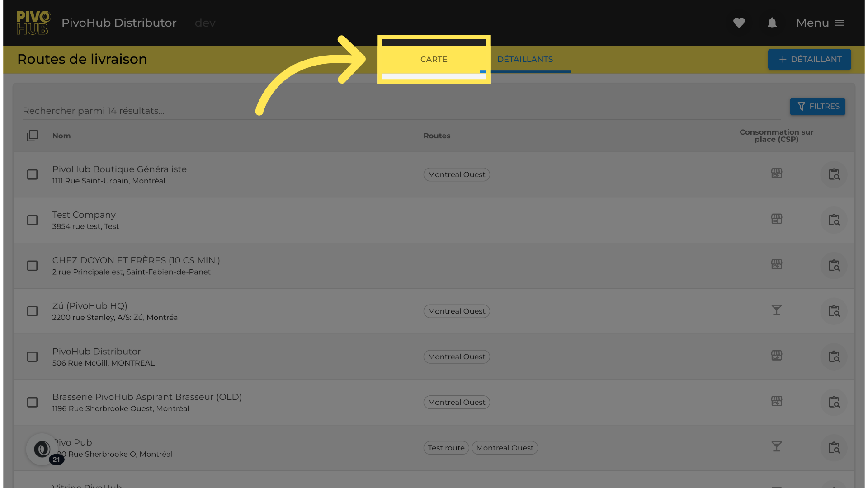
Task: Click Montreal Ouest chip for Brasserie PivoHub
Action: click(456, 402)
